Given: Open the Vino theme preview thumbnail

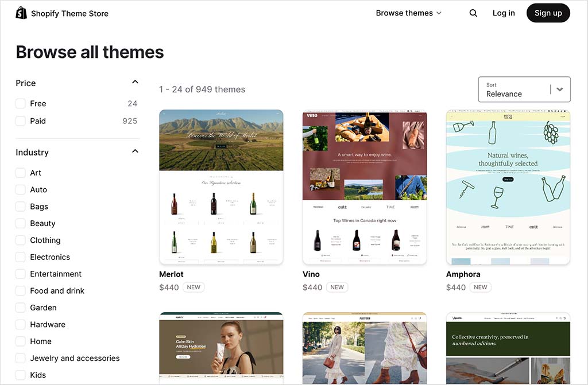Looking at the screenshot, I should coord(365,187).
